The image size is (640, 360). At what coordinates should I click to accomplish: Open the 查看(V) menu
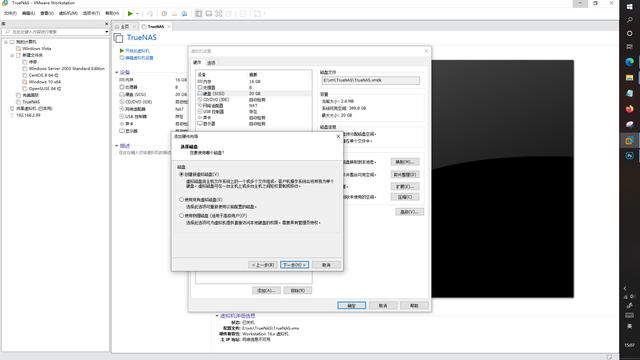coord(47,13)
